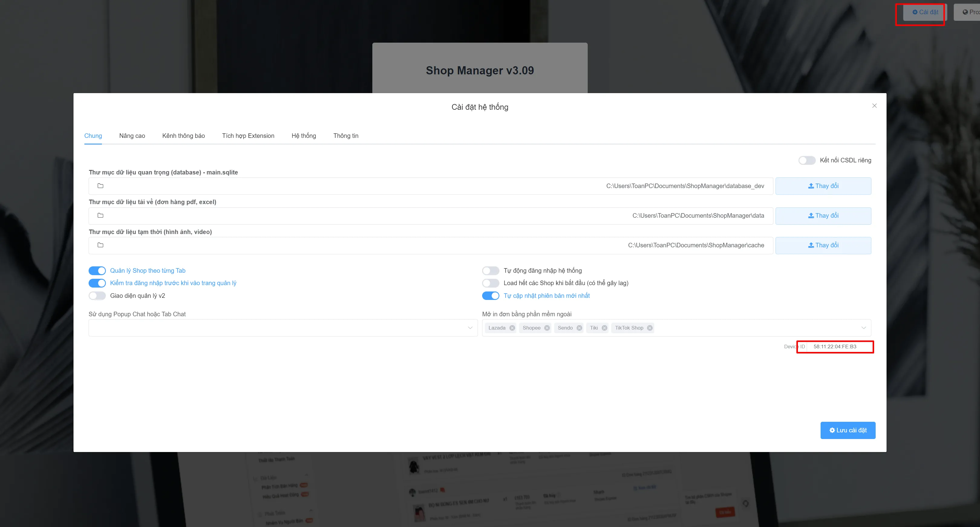Remove the Shopee tag

pyautogui.click(x=547, y=328)
